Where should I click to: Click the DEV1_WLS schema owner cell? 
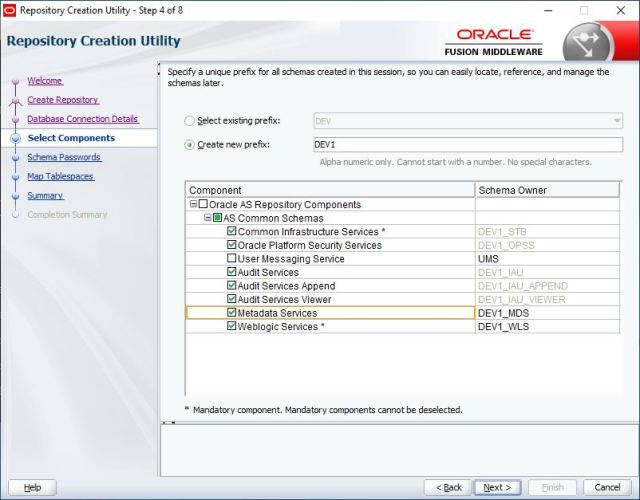(x=547, y=327)
